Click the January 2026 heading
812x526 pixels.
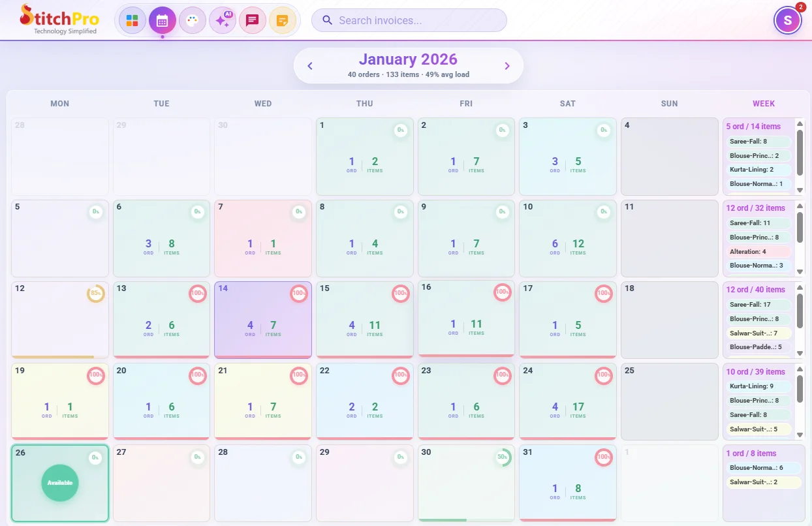pos(408,59)
